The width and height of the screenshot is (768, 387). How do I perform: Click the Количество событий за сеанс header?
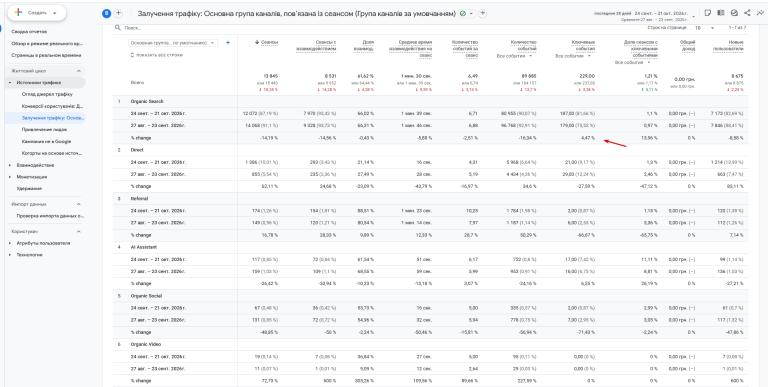pos(465,49)
